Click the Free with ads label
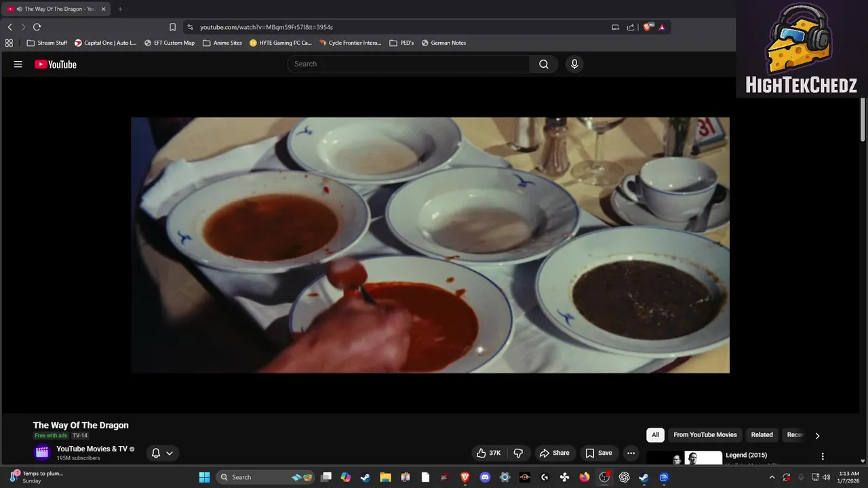Screen dimensions: 868x488 [51, 436]
